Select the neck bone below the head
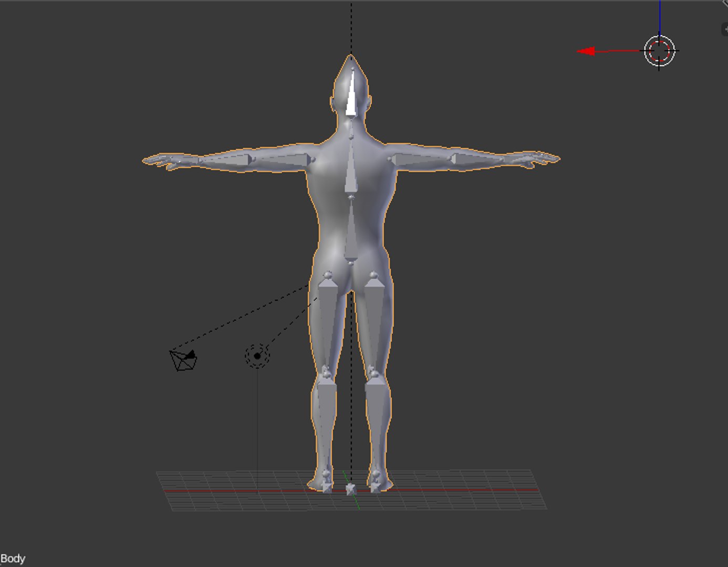 [x=351, y=128]
